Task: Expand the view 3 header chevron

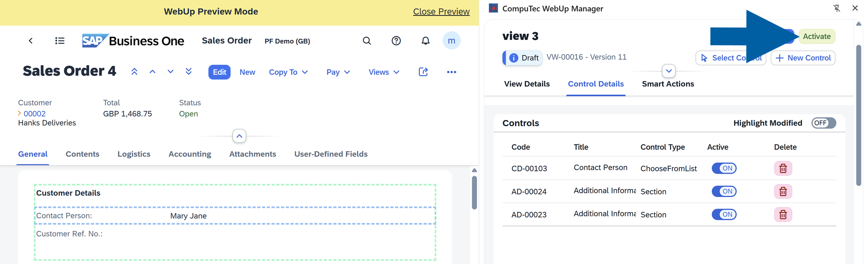Action: coord(669,71)
